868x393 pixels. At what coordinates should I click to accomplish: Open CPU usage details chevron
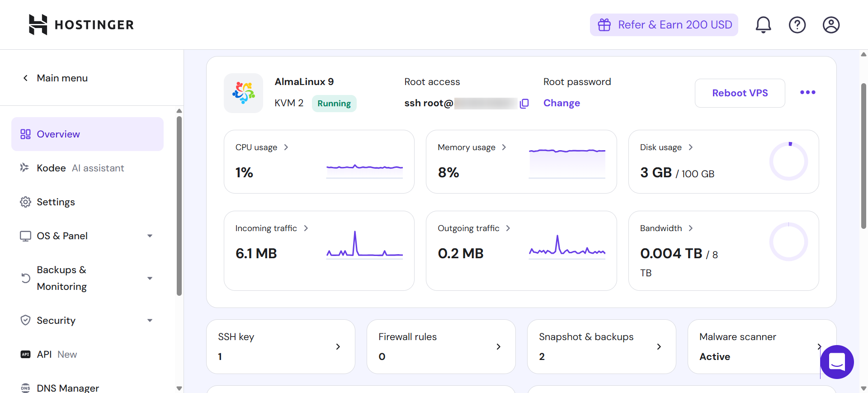click(286, 147)
